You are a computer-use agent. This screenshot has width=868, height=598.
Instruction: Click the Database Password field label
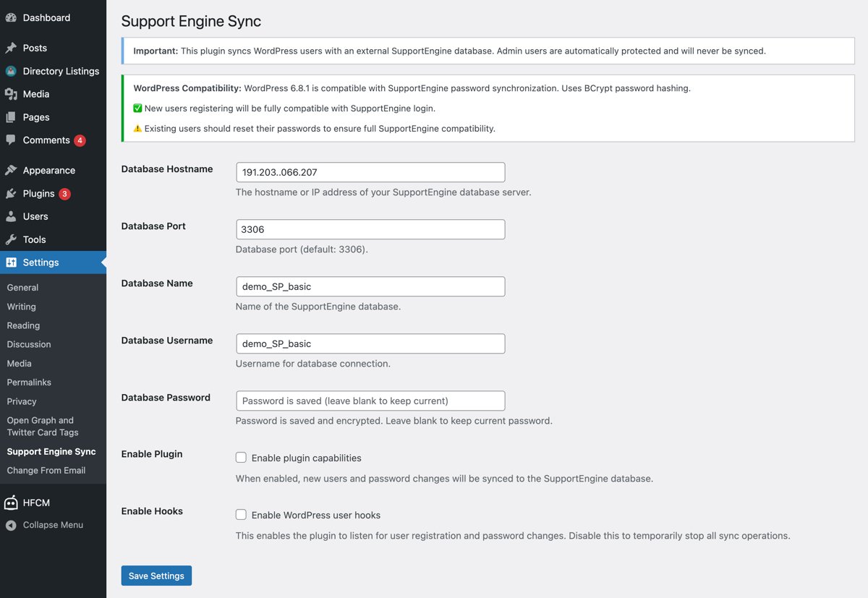[x=166, y=398]
